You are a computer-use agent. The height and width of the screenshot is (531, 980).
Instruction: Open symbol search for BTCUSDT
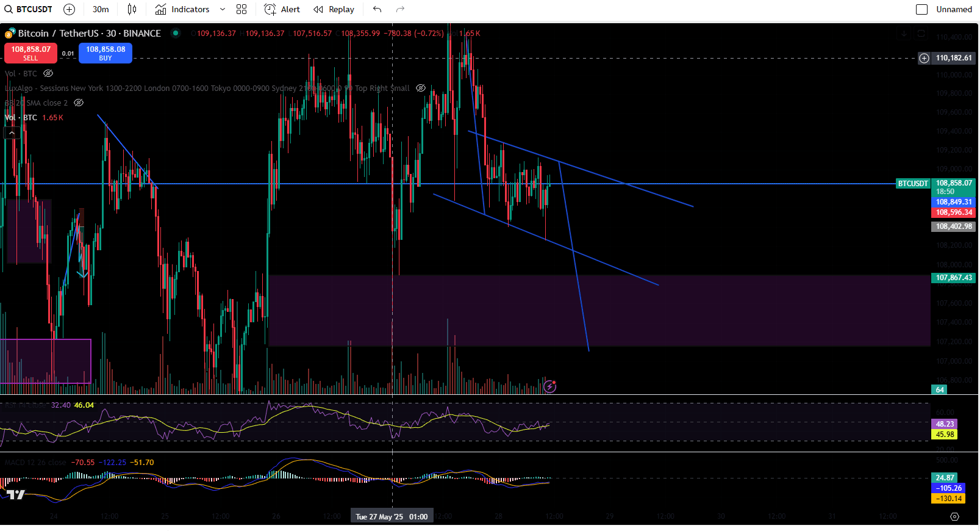click(x=29, y=9)
